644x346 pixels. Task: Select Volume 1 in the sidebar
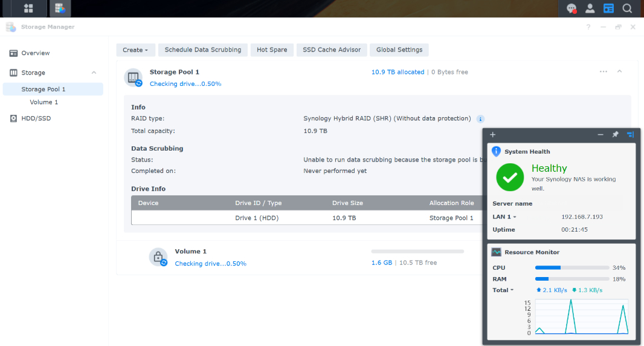44,102
